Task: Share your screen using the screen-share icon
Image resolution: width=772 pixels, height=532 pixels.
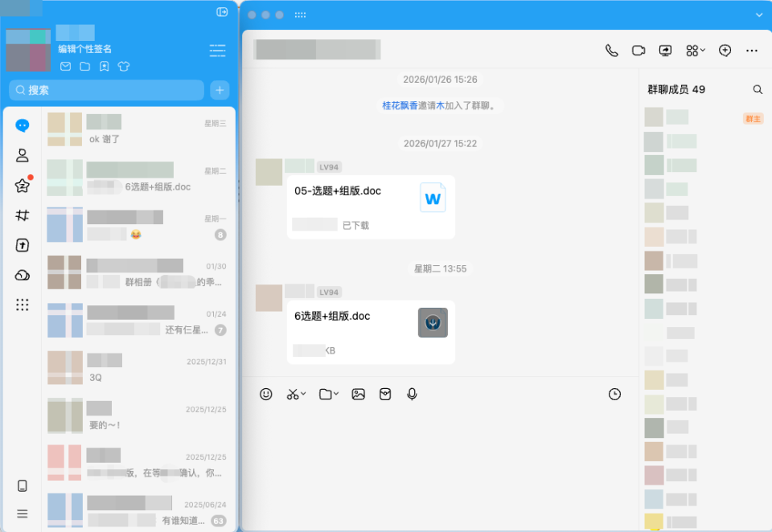Action: [x=665, y=50]
